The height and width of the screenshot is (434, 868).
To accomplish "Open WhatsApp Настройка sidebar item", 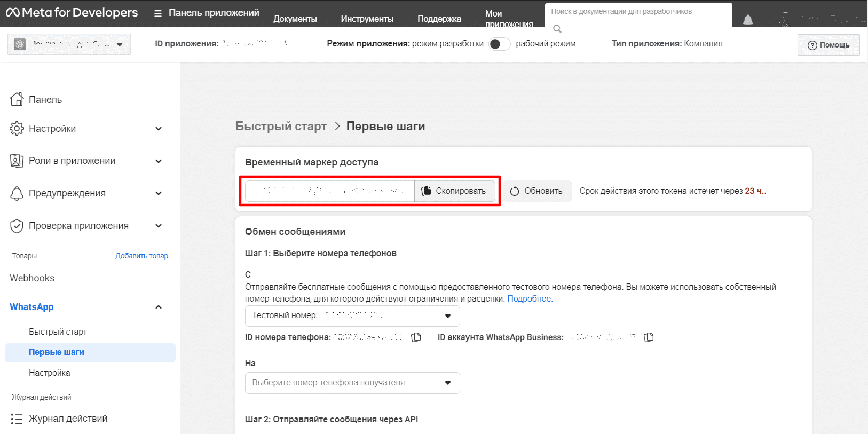I will [50, 373].
